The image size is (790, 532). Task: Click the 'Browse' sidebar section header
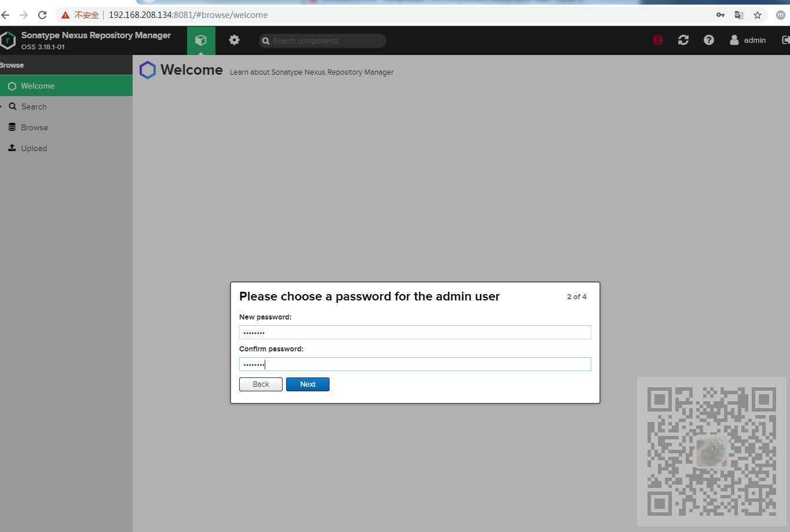pos(12,65)
